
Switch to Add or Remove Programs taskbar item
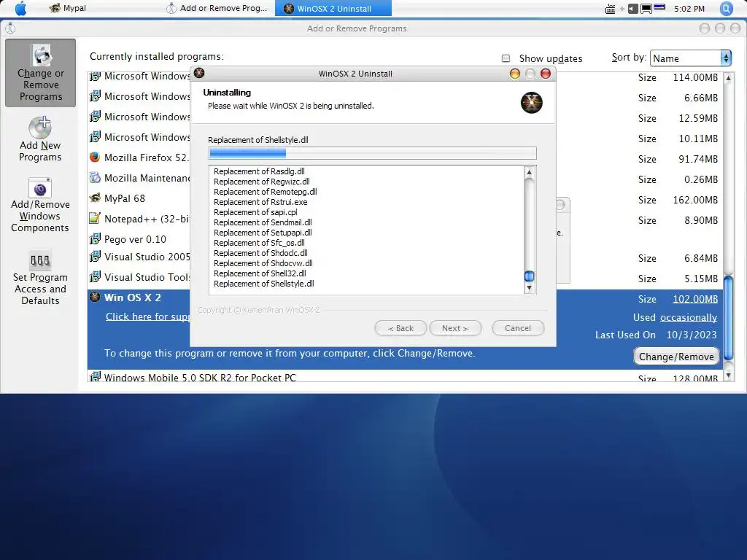pyautogui.click(x=217, y=8)
